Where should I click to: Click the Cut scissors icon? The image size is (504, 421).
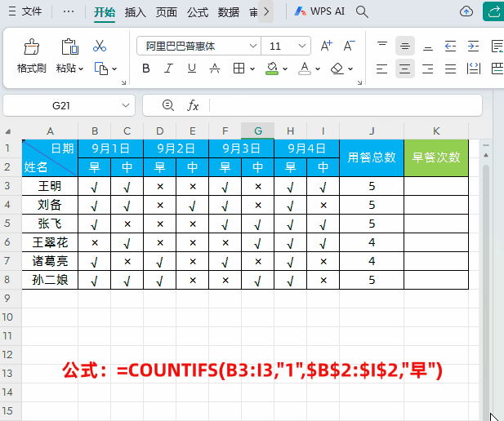coord(100,47)
